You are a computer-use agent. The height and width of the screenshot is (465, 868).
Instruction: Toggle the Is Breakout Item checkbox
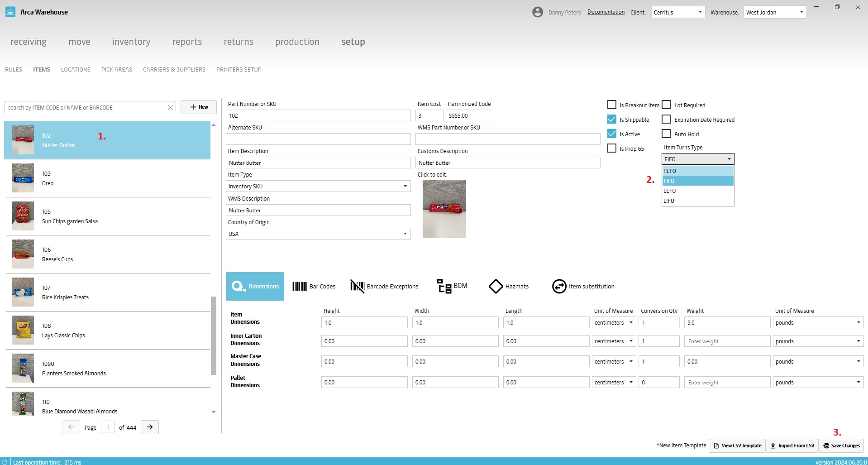coord(612,105)
